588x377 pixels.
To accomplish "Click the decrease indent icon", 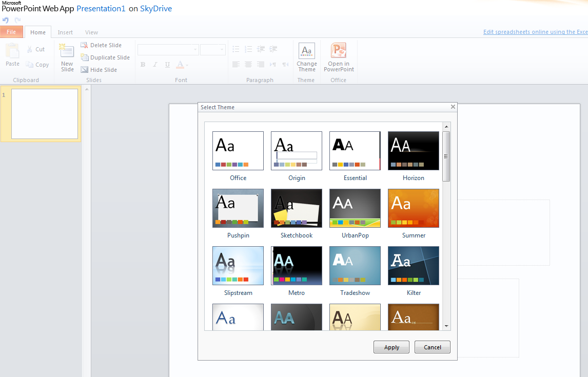I will point(261,49).
